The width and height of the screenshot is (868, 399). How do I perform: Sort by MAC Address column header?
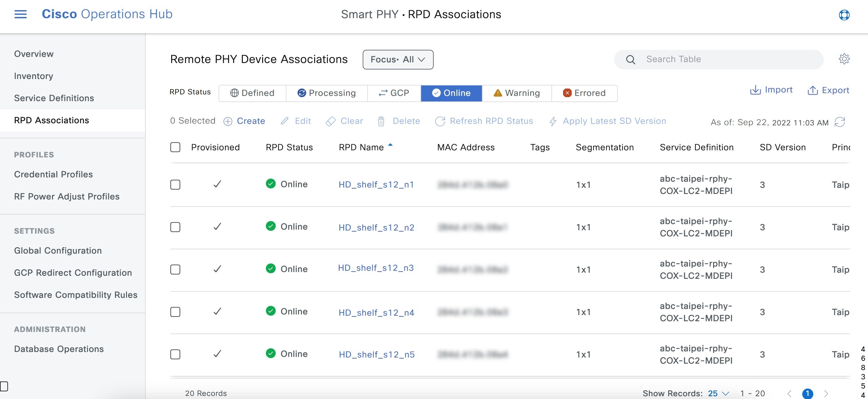click(466, 147)
